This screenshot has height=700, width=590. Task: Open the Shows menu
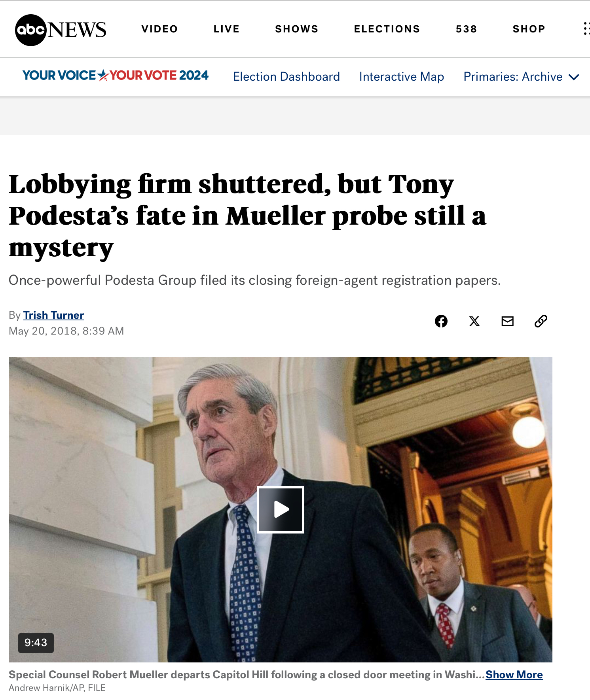tap(297, 29)
